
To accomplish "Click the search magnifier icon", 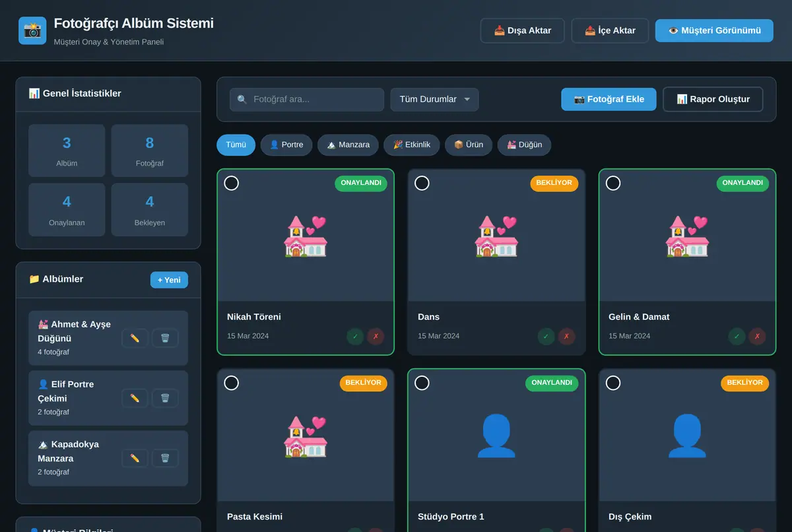I will [x=242, y=100].
